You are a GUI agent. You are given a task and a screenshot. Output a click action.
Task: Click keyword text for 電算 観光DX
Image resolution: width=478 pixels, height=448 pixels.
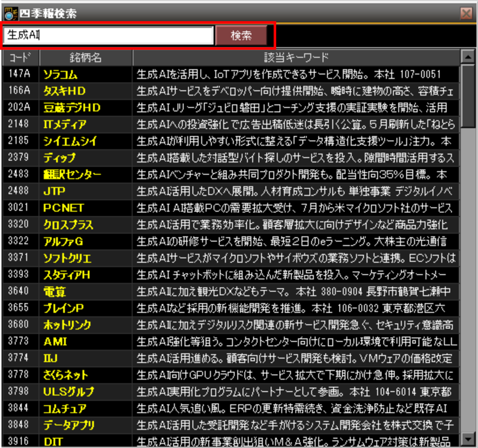coord(294,292)
